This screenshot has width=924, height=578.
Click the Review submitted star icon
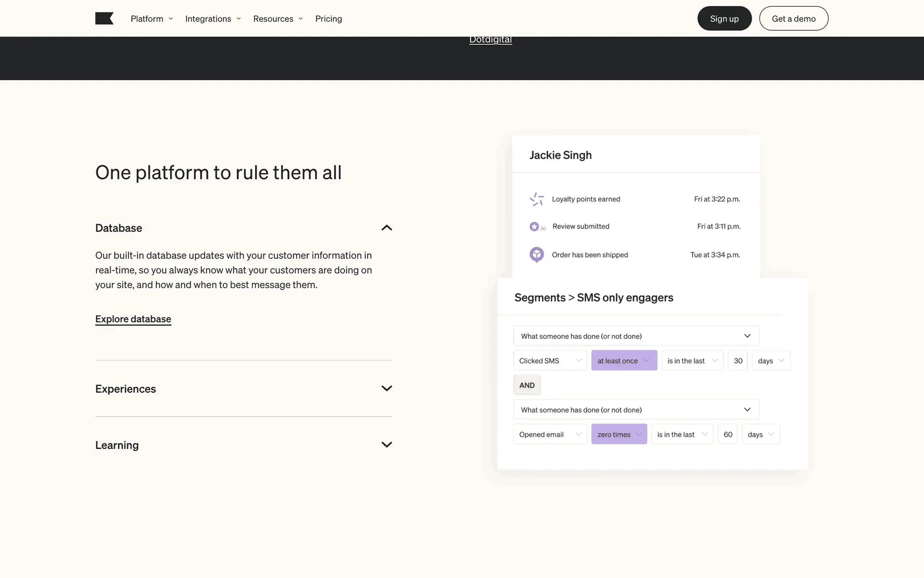pyautogui.click(x=535, y=226)
